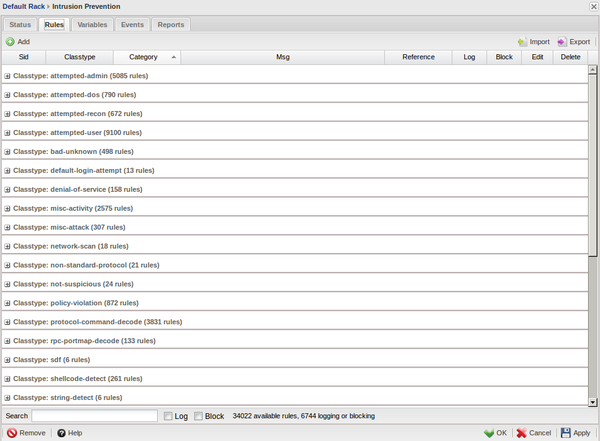Sort rules by Category column header
Image resolution: width=600 pixels, height=441 pixels.
point(143,57)
